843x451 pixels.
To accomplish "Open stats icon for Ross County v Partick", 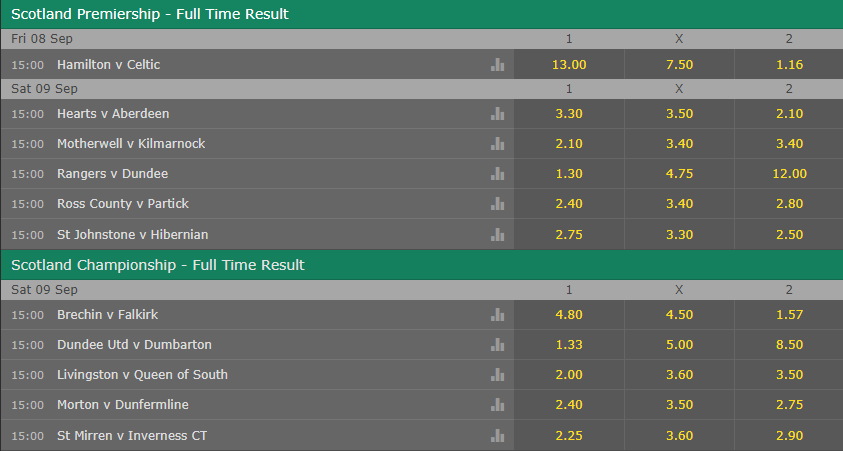I will coord(497,204).
